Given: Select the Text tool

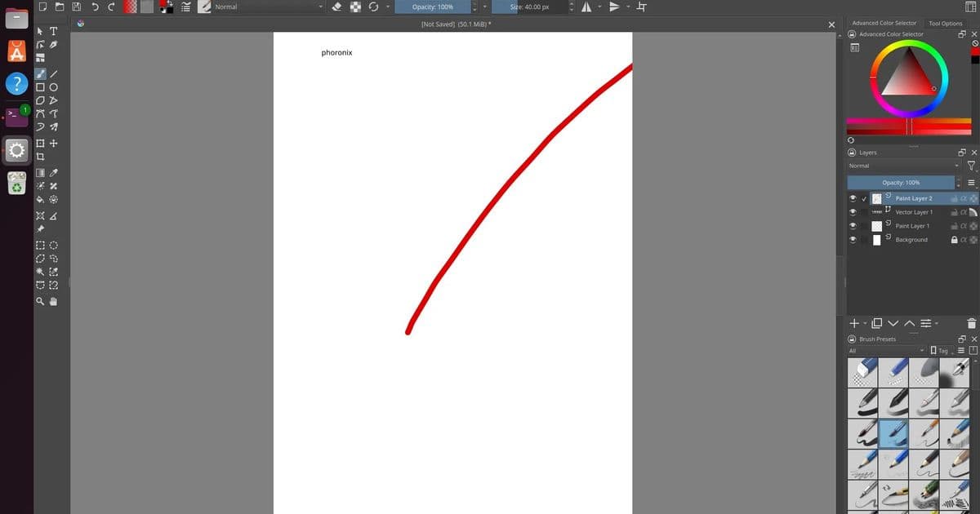Looking at the screenshot, I should (53, 30).
